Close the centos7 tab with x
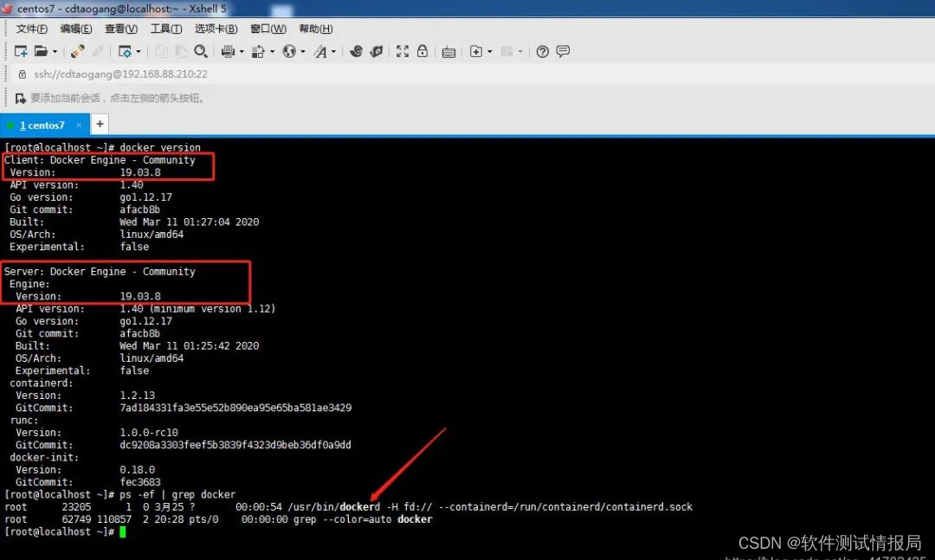The width and height of the screenshot is (935, 560). 79,126
